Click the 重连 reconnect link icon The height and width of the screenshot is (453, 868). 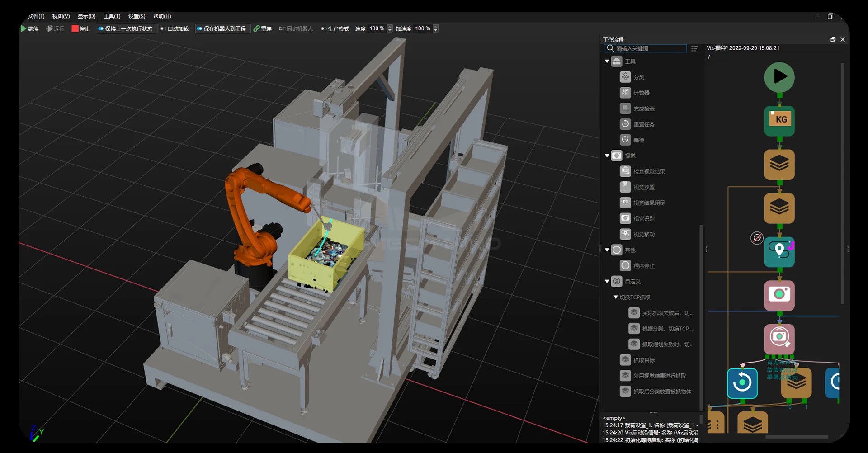(256, 29)
